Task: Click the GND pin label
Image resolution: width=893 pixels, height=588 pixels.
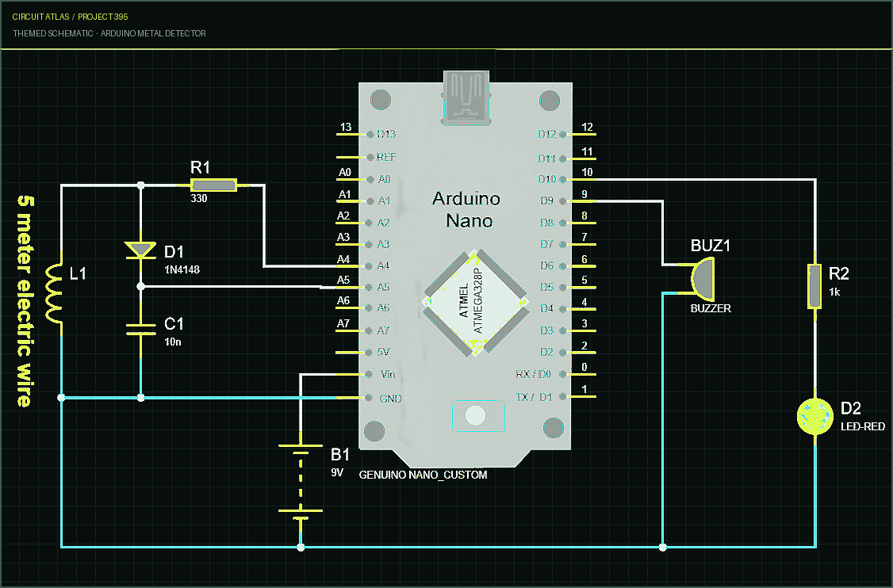Action: [x=390, y=399]
